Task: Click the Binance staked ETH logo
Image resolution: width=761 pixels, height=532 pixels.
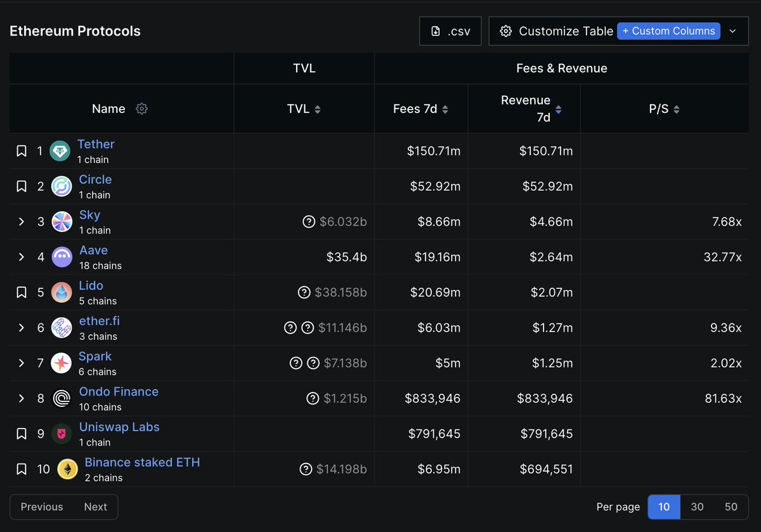Action: coord(67,469)
